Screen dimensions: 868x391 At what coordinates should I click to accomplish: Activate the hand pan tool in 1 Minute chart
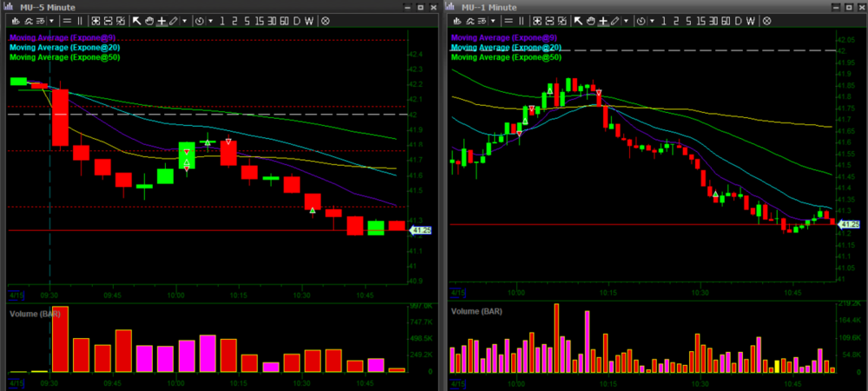[x=589, y=20]
